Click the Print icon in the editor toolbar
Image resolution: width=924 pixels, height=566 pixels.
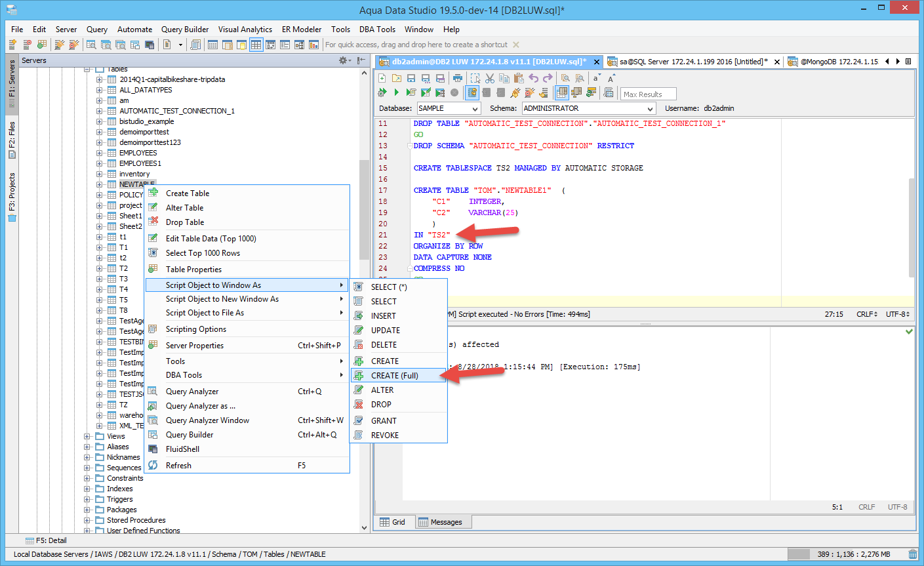pyautogui.click(x=458, y=78)
